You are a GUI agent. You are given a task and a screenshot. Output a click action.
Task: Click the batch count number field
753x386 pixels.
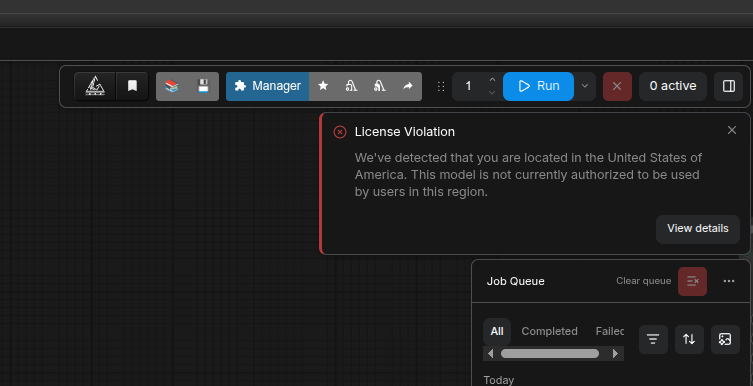(469, 86)
